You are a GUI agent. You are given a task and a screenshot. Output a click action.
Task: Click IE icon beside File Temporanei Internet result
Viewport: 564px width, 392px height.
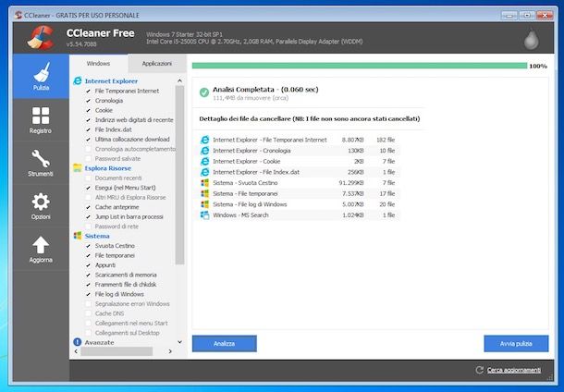coord(204,140)
